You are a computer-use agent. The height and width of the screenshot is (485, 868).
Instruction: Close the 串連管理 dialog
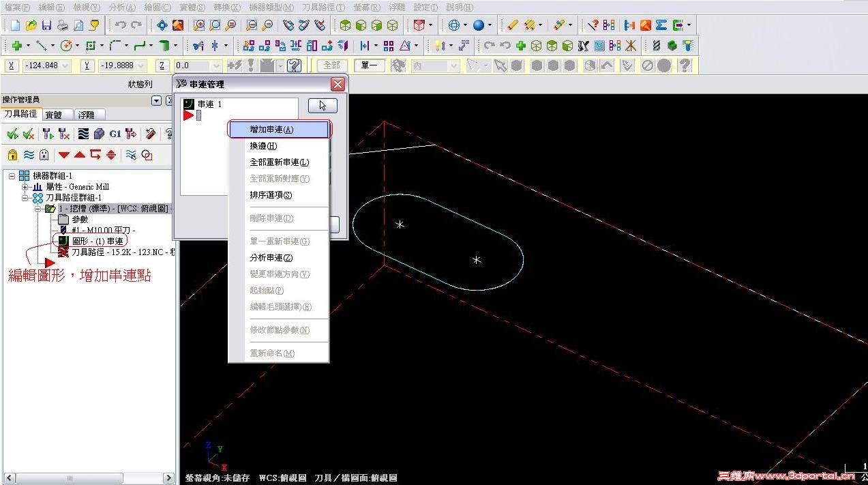[x=338, y=85]
